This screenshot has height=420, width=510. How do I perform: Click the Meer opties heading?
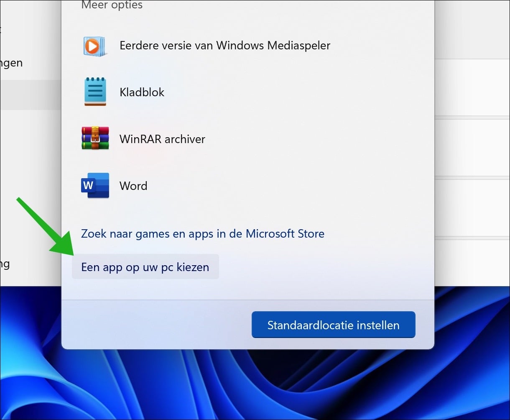coord(111,5)
